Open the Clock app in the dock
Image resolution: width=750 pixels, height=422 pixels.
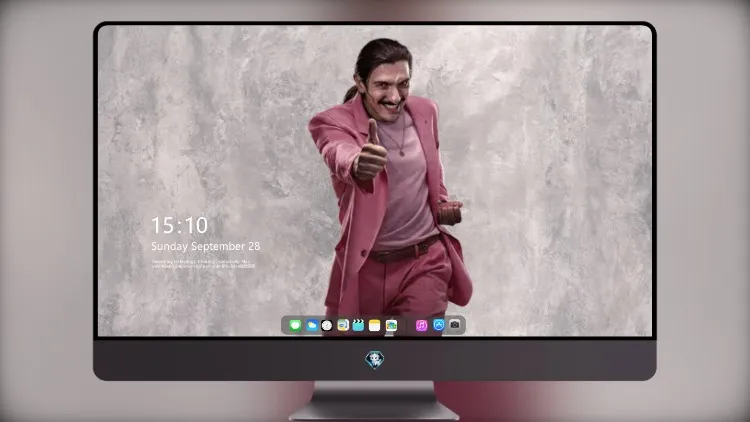[x=327, y=325]
